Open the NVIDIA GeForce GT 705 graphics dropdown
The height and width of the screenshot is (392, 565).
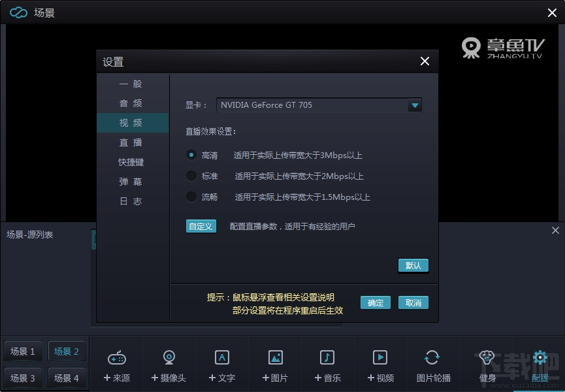(x=416, y=105)
